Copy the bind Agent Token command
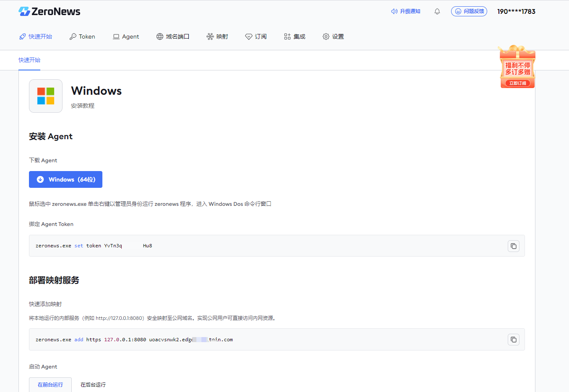The height and width of the screenshot is (392, 569). tap(513, 246)
